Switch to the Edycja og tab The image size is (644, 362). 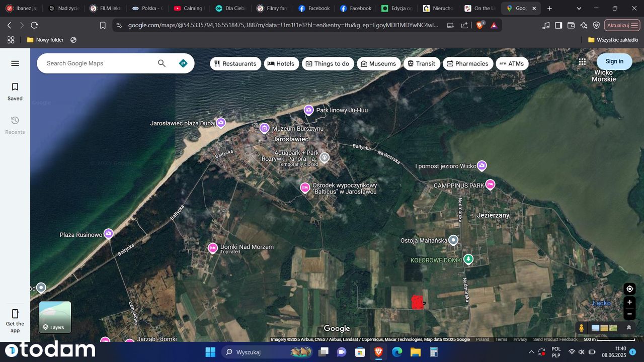click(397, 9)
